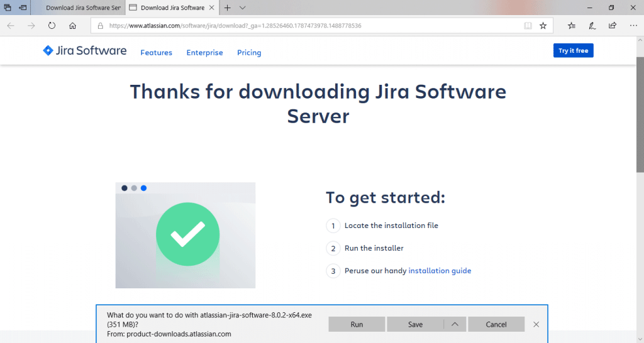Click the Jira Software logo
Screen dimensions: 644x343
coord(85,50)
